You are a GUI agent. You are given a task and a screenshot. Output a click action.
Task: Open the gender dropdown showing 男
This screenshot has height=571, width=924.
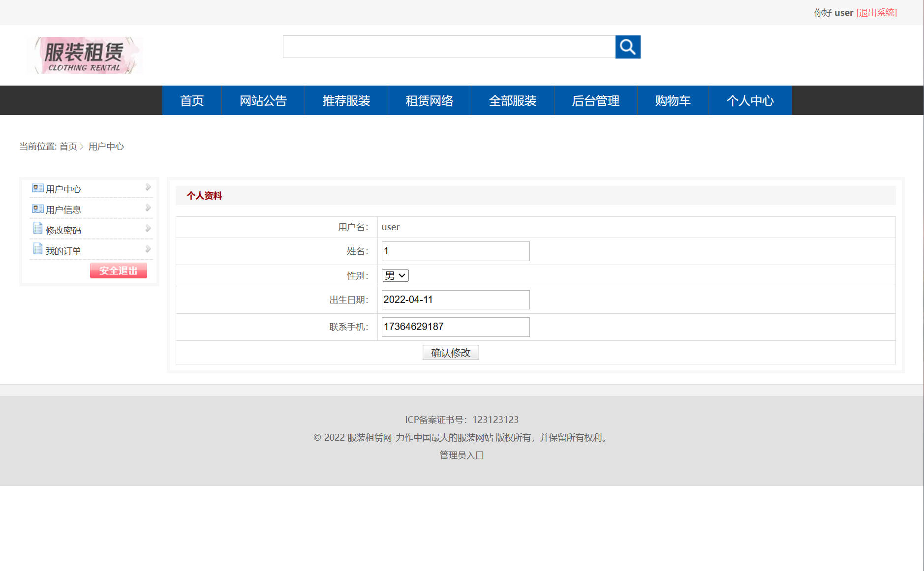[395, 275]
